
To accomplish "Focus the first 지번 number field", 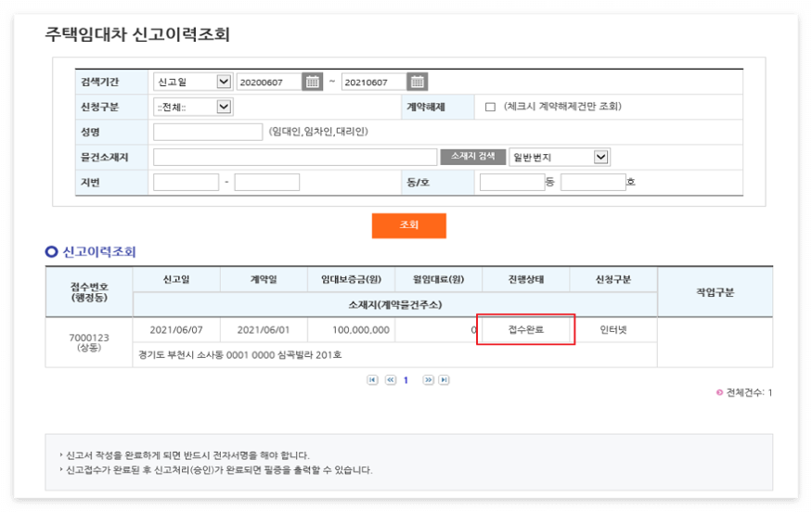I will pos(186,182).
